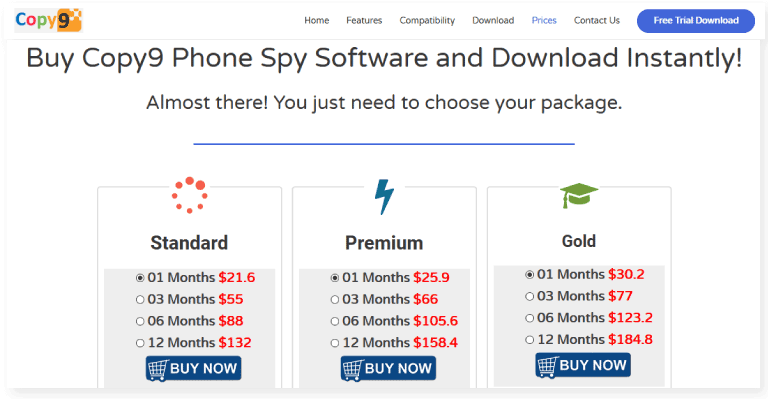Image resolution: width=768 pixels, height=399 pixels.
Task: Buy Now under the Premium package
Action: 388,369
